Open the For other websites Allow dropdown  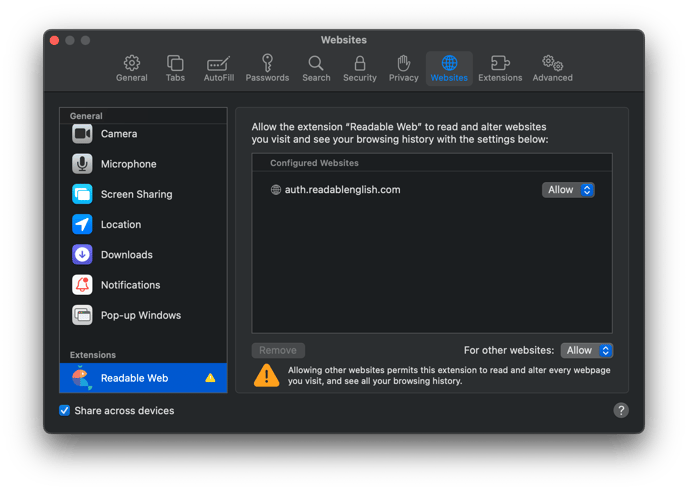point(587,351)
